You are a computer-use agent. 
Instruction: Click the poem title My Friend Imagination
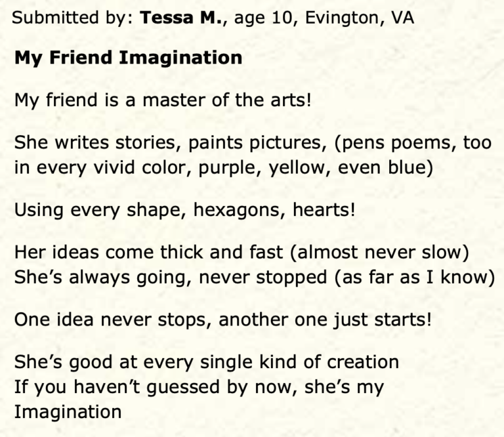[128, 58]
